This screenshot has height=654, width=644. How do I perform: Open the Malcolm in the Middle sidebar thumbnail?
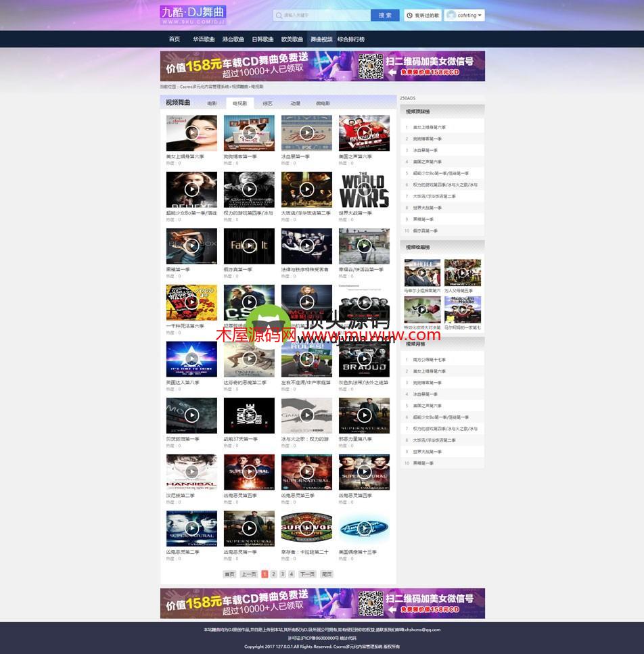pos(463,310)
